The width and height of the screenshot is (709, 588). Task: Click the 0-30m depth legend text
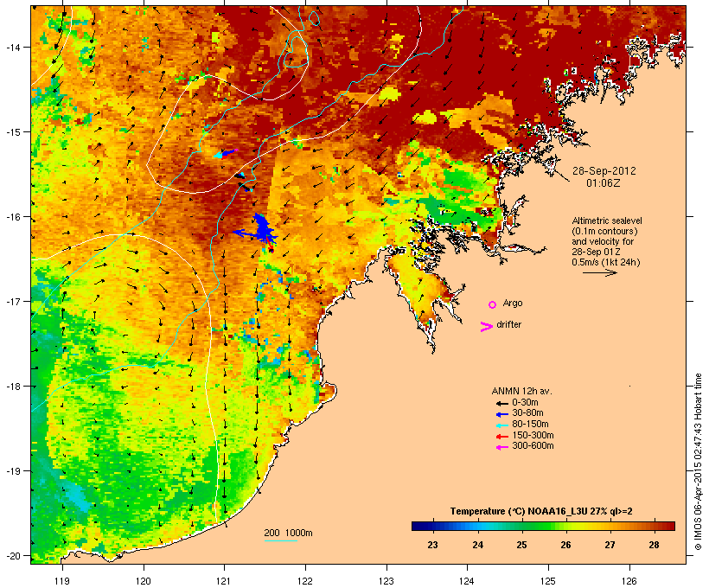point(525,403)
